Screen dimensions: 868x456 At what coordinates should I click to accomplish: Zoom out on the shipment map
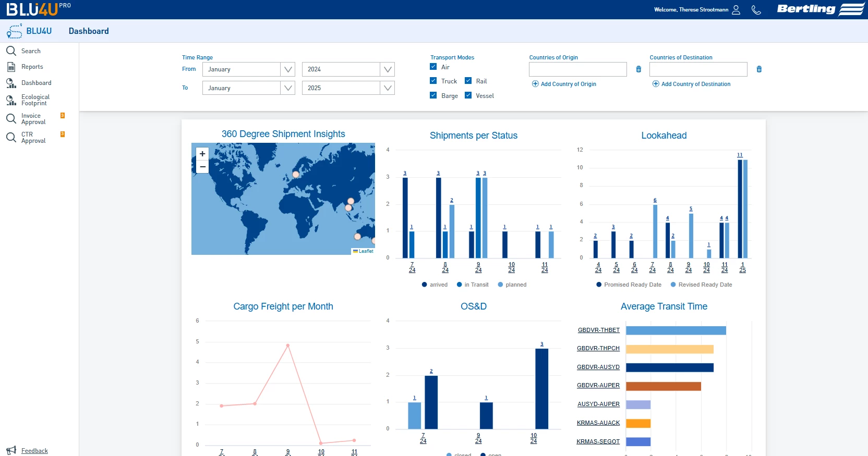pyautogui.click(x=202, y=167)
